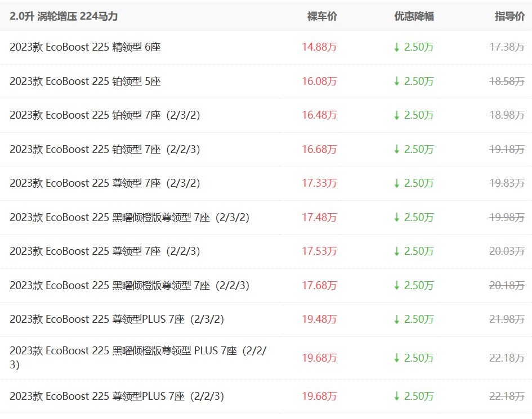Open EcoBoost 225 尊领型 7座 (2/2/3)
The image size is (532, 419).
pyautogui.click(x=105, y=251)
